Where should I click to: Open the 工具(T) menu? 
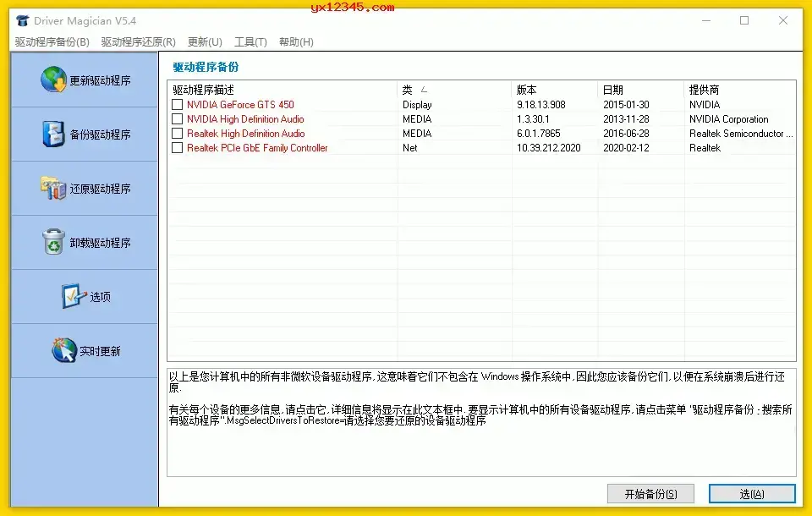(x=250, y=42)
